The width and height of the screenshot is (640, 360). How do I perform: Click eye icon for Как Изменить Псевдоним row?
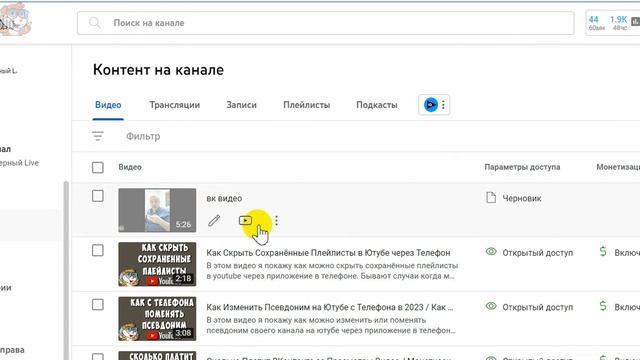point(491,306)
